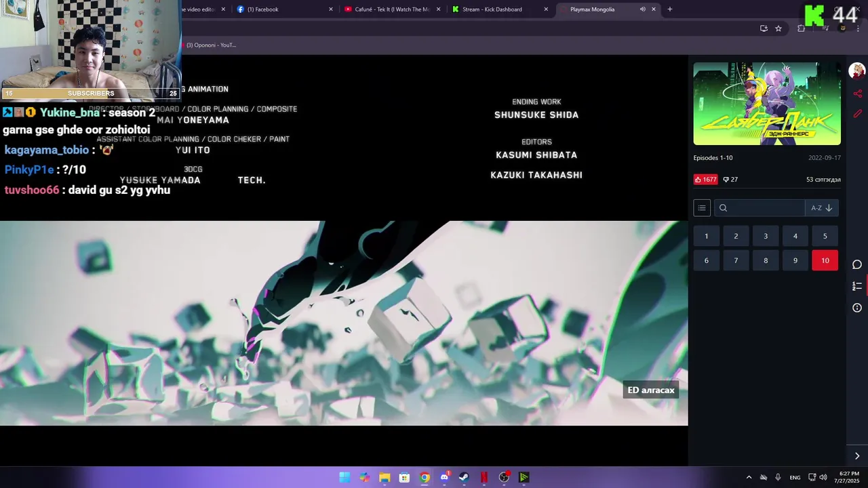868x488 pixels.
Task: Select episode 3
Action: [766, 236]
